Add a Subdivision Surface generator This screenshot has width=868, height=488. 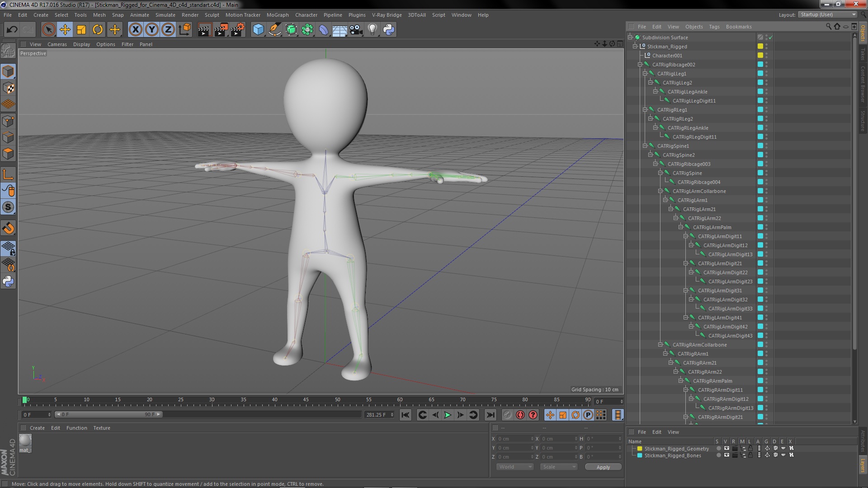click(291, 30)
